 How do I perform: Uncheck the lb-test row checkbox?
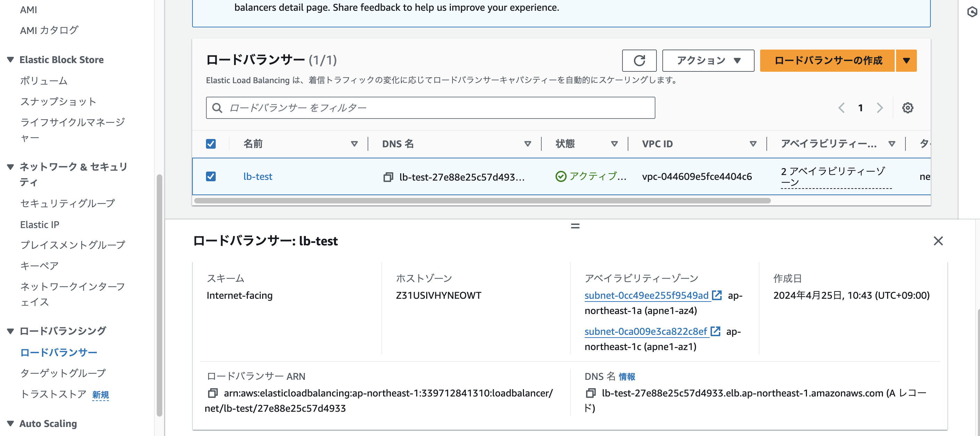click(211, 176)
